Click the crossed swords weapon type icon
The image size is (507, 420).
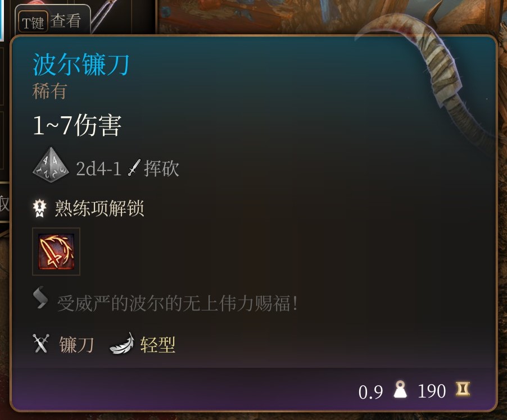[x=41, y=344]
